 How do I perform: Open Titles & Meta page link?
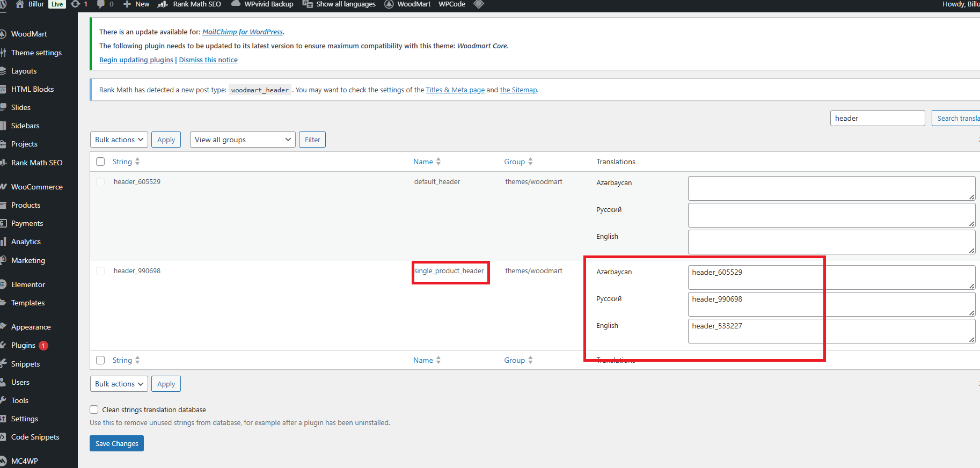tap(455, 90)
